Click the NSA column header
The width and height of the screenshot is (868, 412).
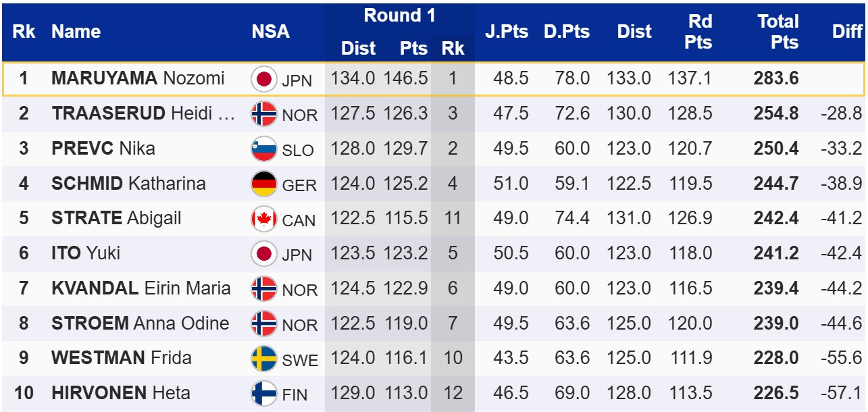click(x=270, y=32)
